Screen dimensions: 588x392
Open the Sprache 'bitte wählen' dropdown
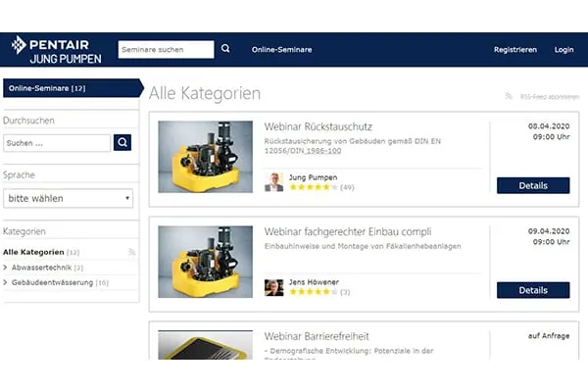(69, 198)
